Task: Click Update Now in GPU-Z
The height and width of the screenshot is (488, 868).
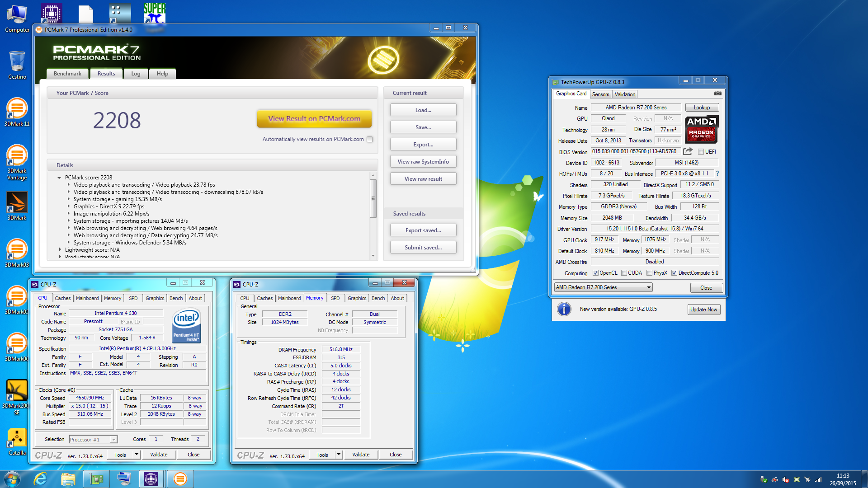Action: 703,310
